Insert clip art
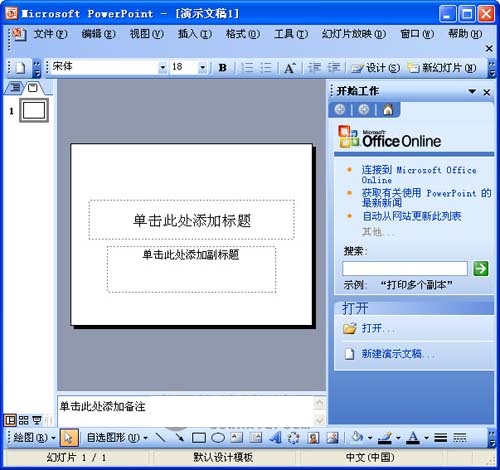The image size is (500, 470). click(313, 438)
